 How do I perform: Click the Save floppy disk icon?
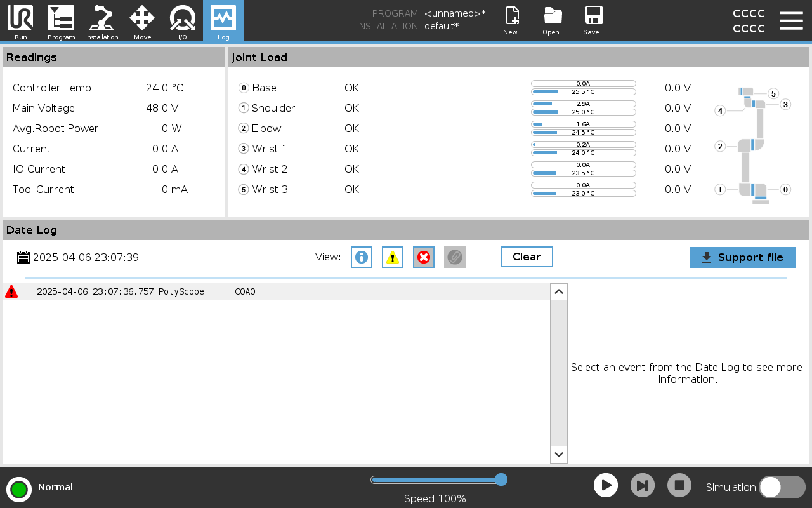(594, 21)
